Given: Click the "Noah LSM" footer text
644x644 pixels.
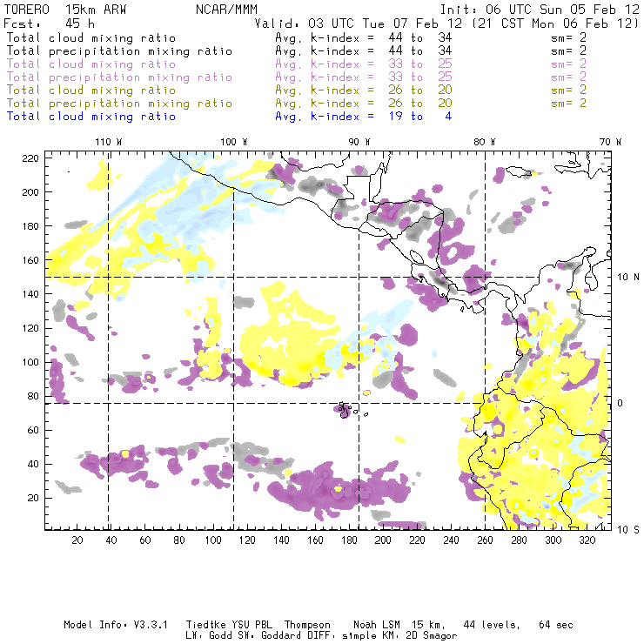Looking at the screenshot, I should (377, 625).
